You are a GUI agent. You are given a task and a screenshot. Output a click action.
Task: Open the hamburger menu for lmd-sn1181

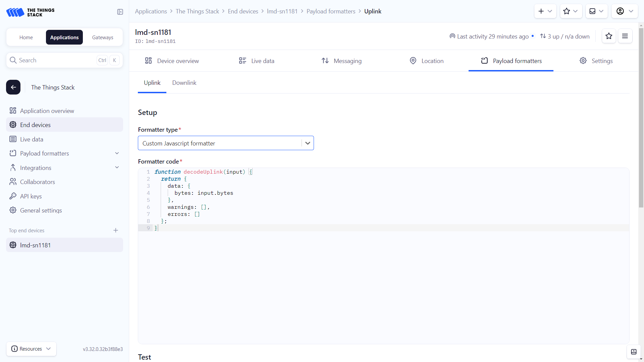click(x=625, y=36)
